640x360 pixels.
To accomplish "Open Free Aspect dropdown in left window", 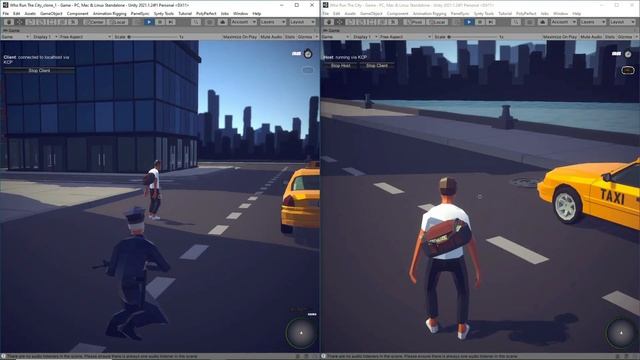I will click(x=85, y=37).
